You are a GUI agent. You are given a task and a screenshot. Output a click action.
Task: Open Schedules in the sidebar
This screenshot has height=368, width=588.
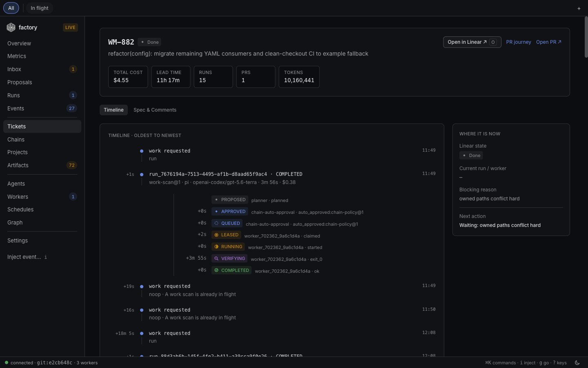pos(42,209)
